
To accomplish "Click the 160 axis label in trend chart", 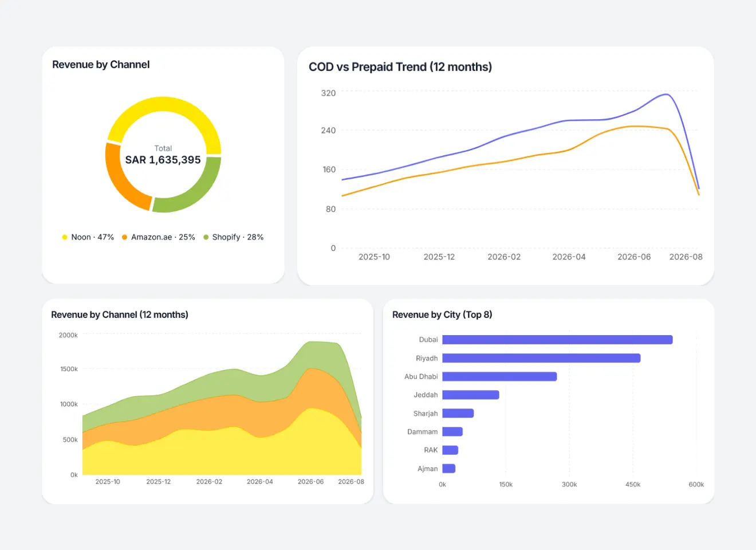I will click(x=329, y=170).
